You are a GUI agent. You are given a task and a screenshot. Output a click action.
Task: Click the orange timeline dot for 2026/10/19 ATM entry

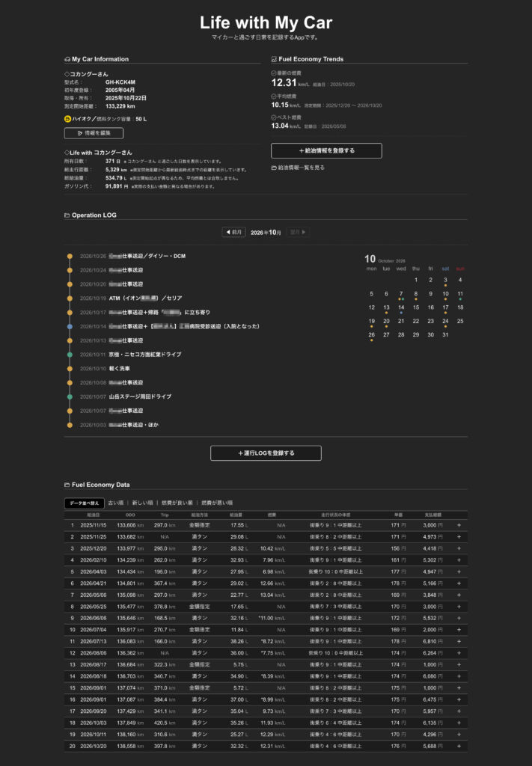click(x=70, y=298)
